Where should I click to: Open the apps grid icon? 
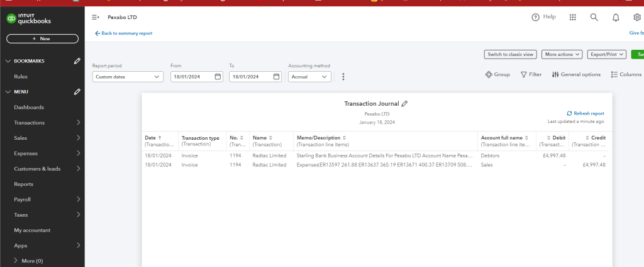pos(572,17)
